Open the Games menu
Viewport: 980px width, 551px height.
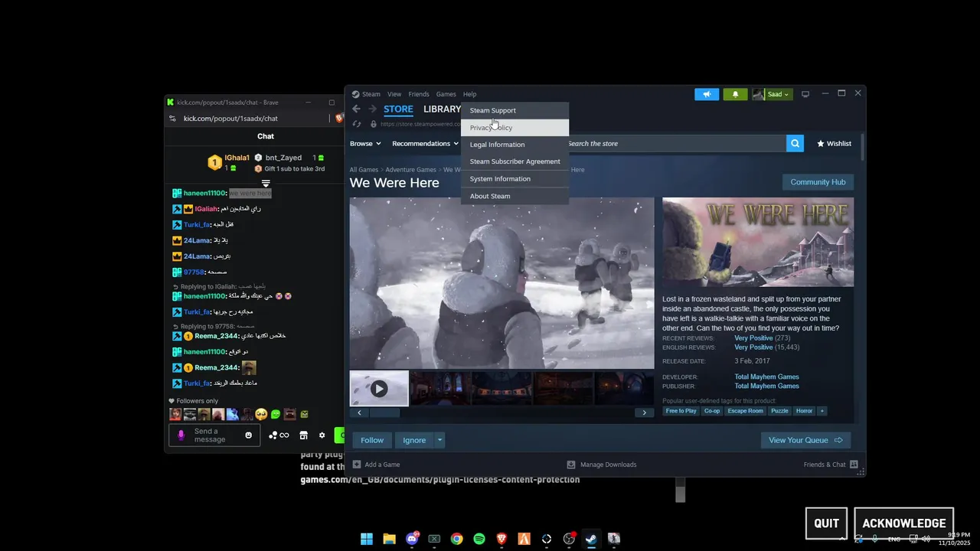click(446, 94)
